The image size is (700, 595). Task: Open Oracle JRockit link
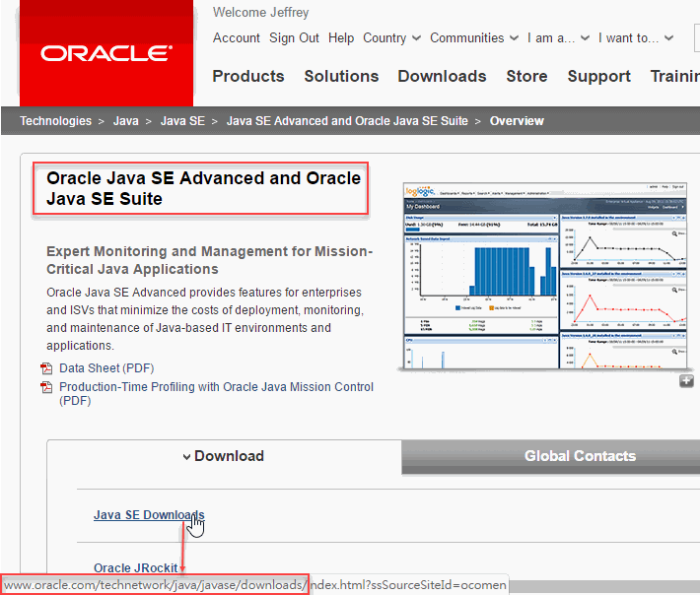[x=136, y=567]
